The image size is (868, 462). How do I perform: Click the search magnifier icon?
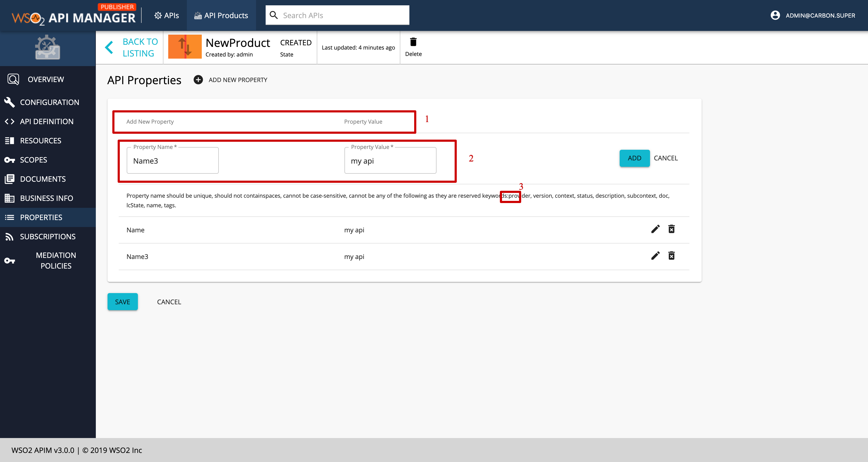274,15
